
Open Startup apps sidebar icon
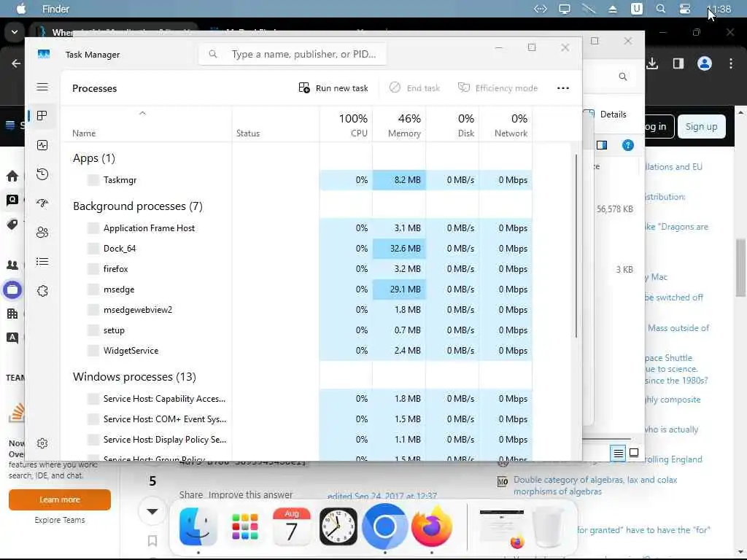(x=42, y=203)
